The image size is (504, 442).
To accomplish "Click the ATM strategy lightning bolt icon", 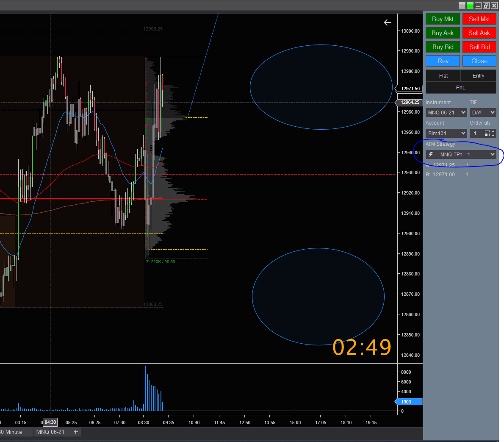I will pos(431,154).
